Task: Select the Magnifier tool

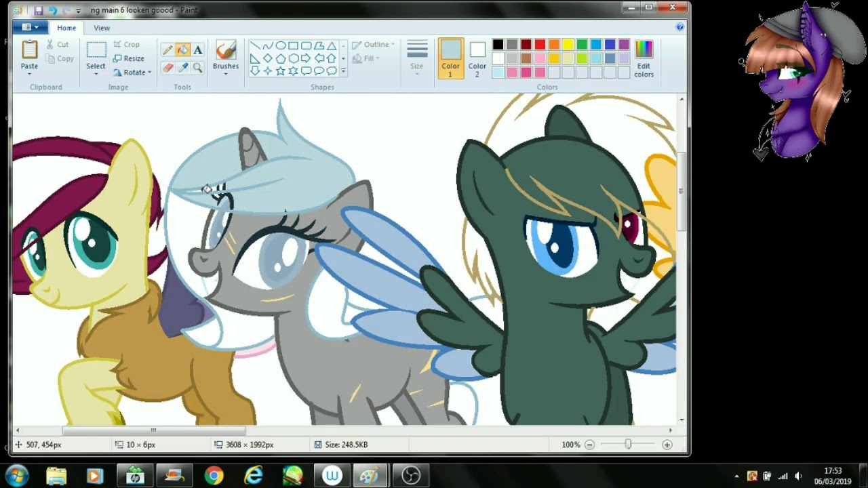Action: pos(197,68)
